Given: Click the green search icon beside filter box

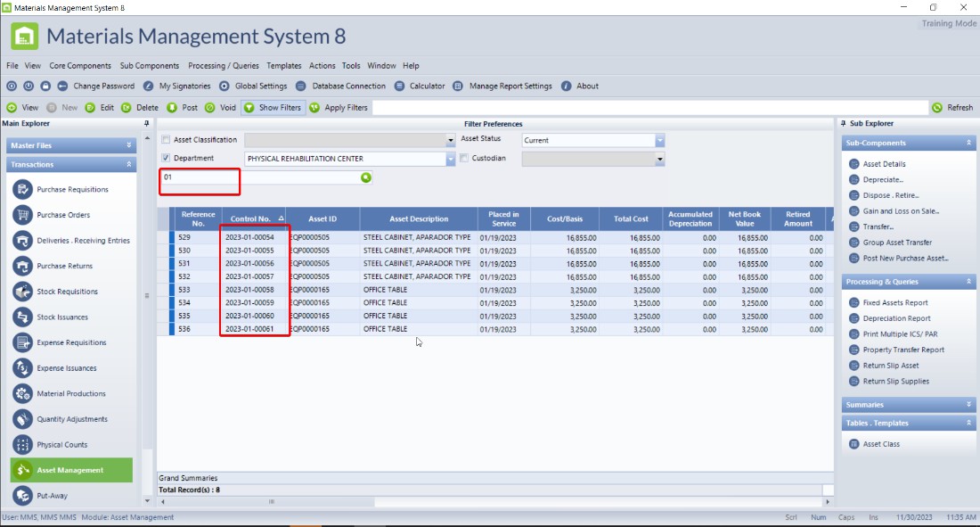Looking at the screenshot, I should 365,177.
